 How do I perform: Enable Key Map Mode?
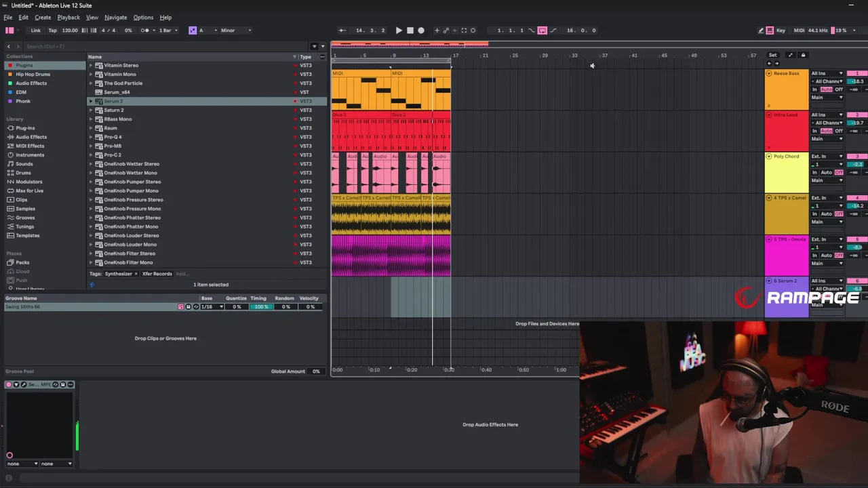coord(781,30)
